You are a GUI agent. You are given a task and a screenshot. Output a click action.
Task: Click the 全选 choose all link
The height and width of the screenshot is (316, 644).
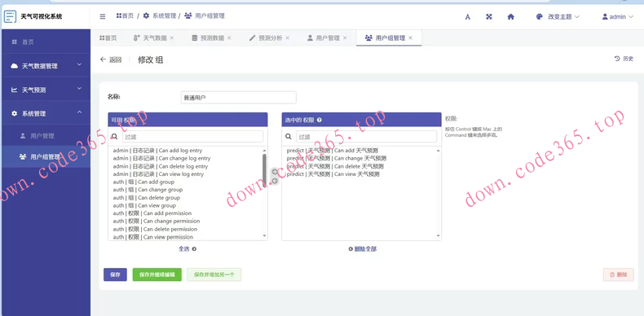tap(187, 248)
